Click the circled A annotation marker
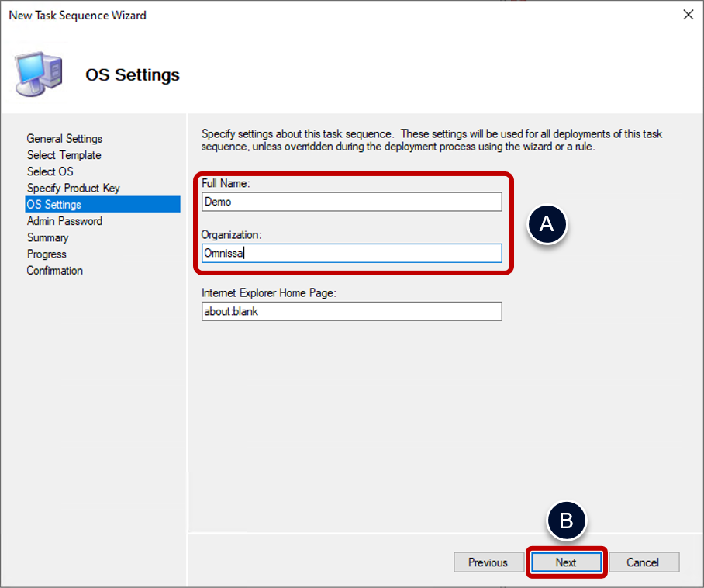The width and height of the screenshot is (704, 588). (547, 224)
